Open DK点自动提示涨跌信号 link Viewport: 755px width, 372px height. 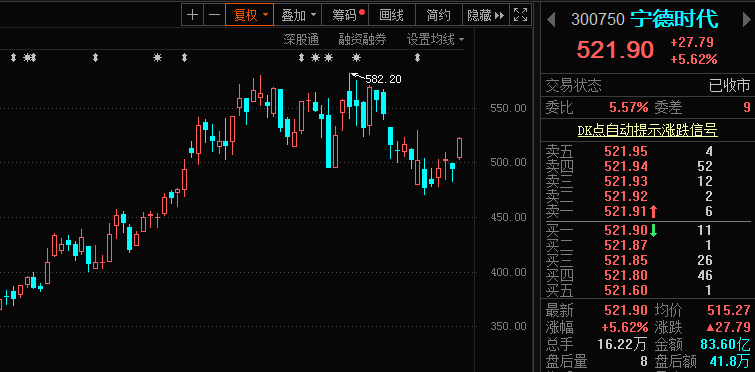click(648, 130)
